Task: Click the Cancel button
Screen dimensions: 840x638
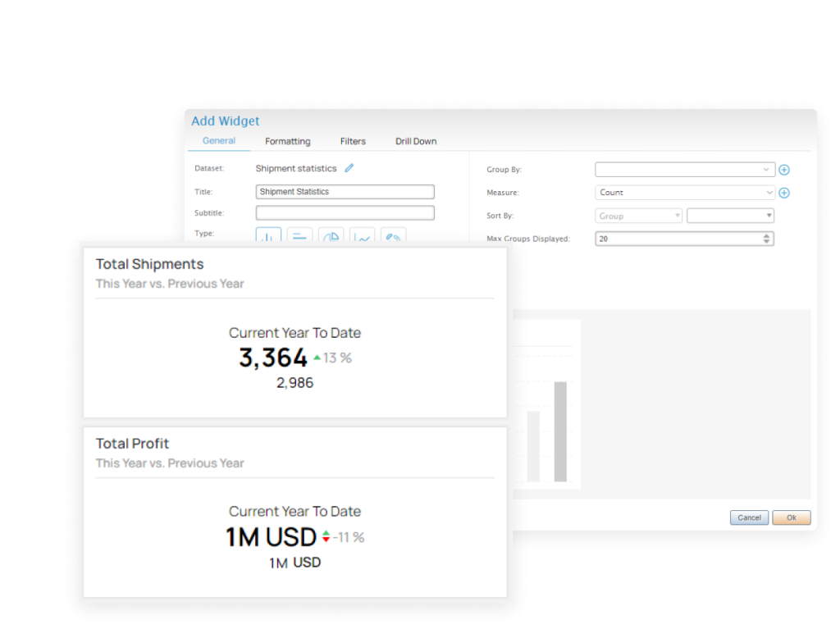Action: click(x=748, y=517)
